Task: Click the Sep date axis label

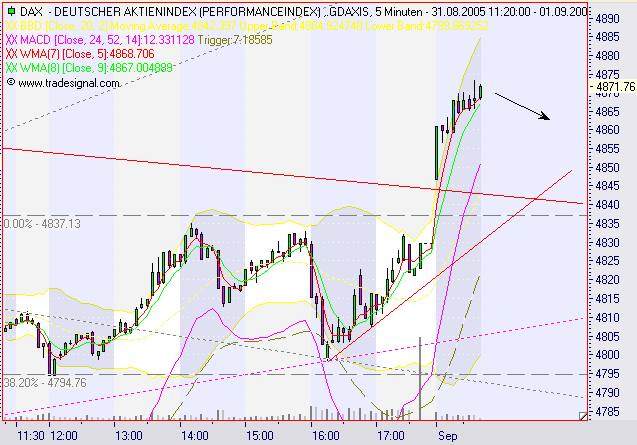Action: click(x=447, y=436)
